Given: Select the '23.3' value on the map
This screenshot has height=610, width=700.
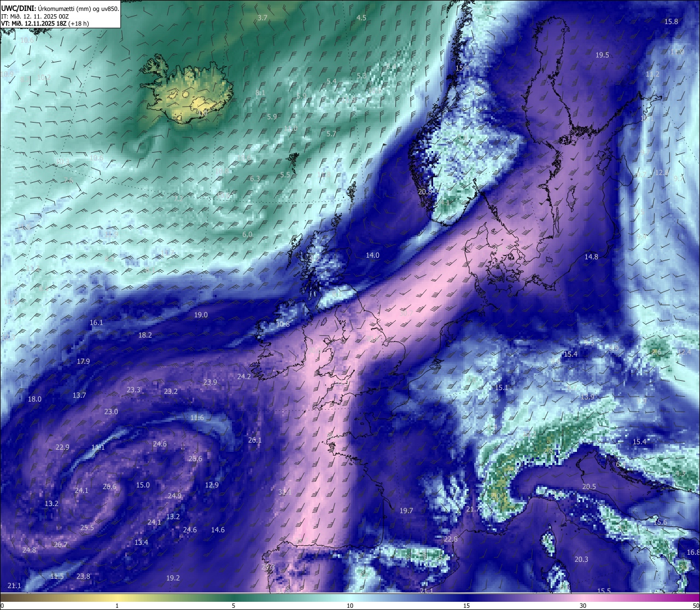Looking at the screenshot, I should 133,390.
